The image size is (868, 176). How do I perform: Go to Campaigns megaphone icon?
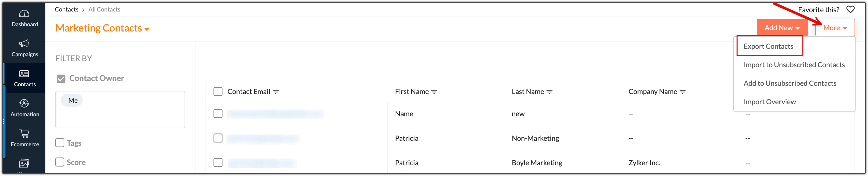tap(24, 43)
